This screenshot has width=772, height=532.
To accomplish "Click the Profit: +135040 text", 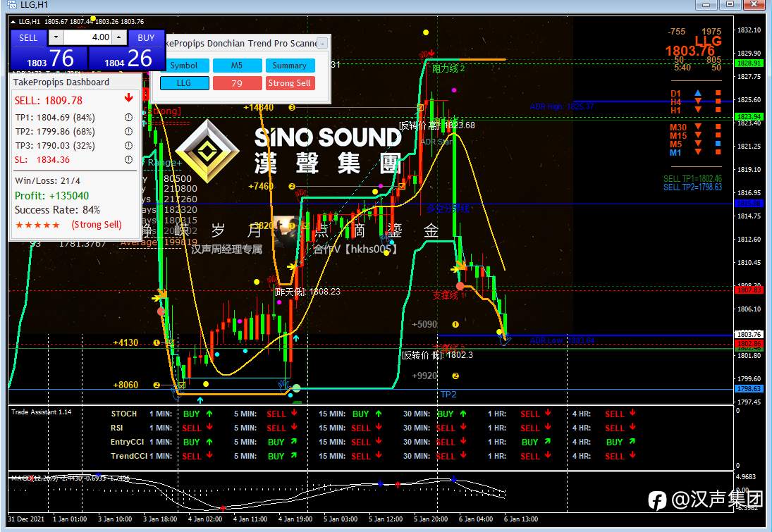I will tap(51, 195).
